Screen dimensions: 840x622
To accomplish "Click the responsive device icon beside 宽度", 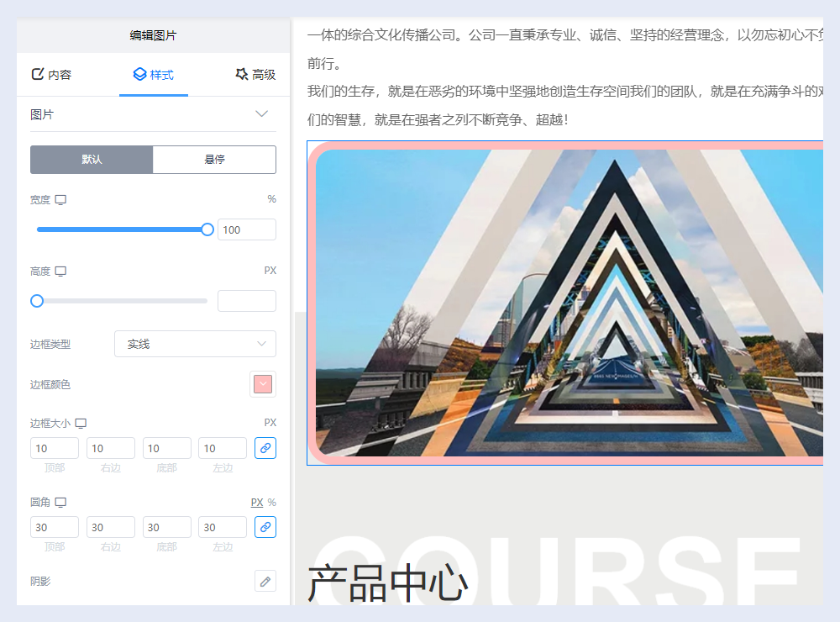I will [x=60, y=200].
